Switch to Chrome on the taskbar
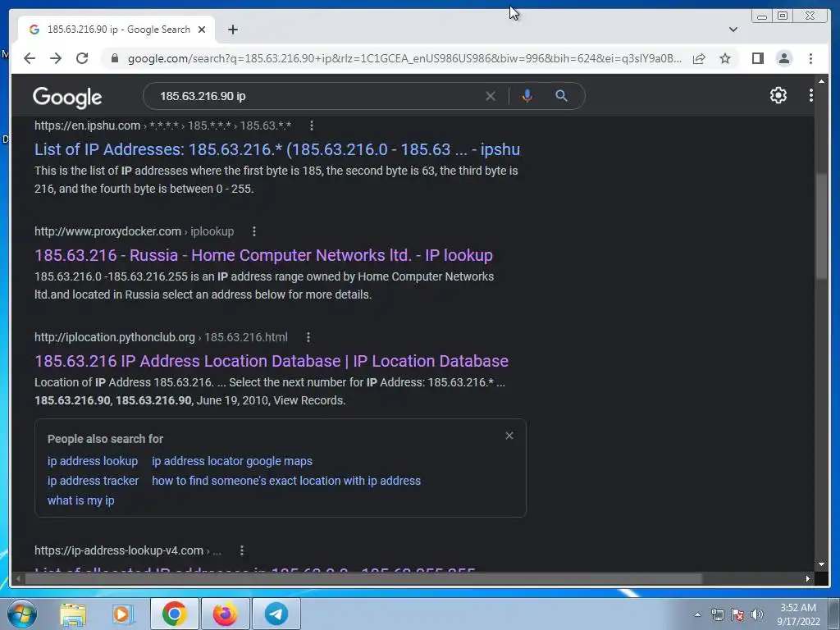 coord(174,614)
